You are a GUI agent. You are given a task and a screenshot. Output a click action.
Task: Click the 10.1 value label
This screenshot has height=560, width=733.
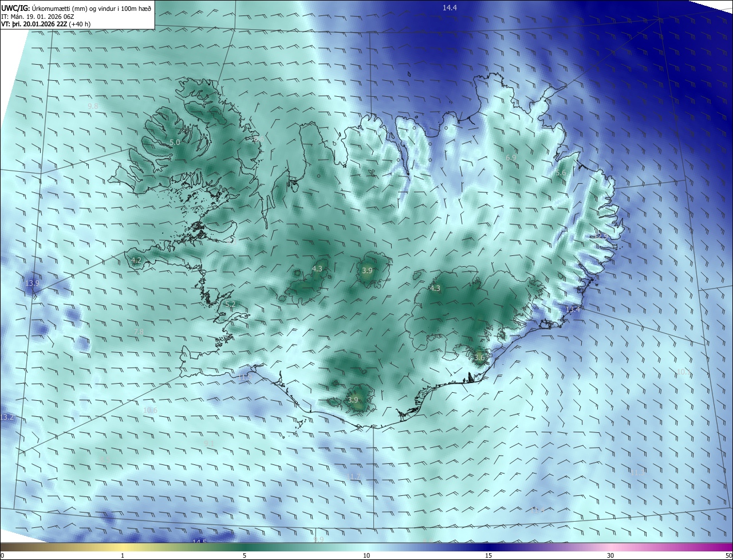point(684,372)
